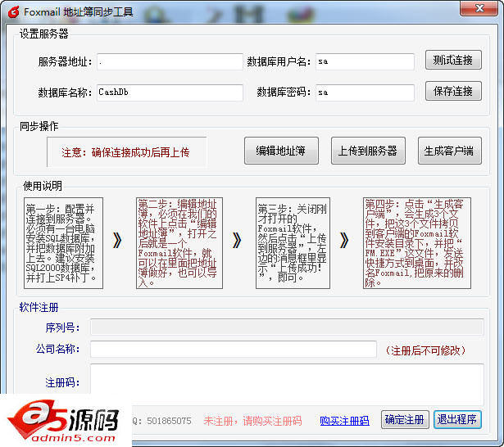504x447 pixels.
Task: Click the 序列号 serial number field
Action: point(287,327)
